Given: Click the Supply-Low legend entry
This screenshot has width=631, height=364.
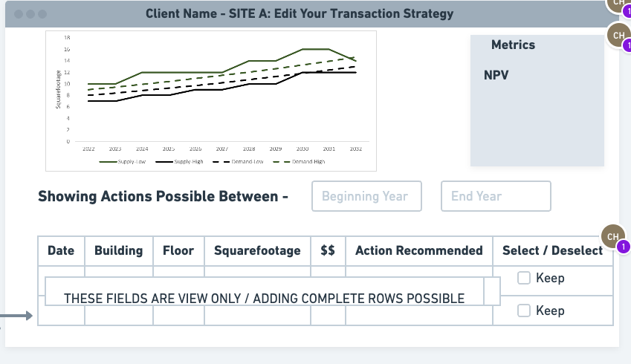Looking at the screenshot, I should [123, 162].
